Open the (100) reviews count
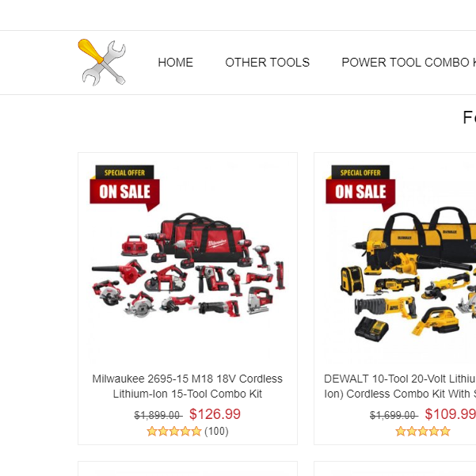The width and height of the screenshot is (476, 476). 216,431
